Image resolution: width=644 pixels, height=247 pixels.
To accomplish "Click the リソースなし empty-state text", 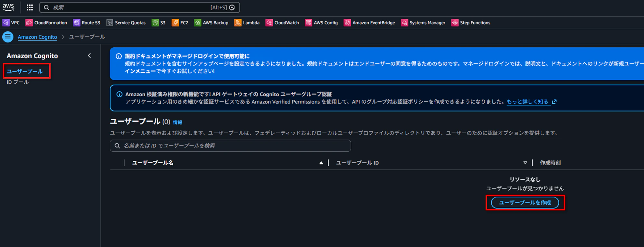I will pyautogui.click(x=525, y=179).
